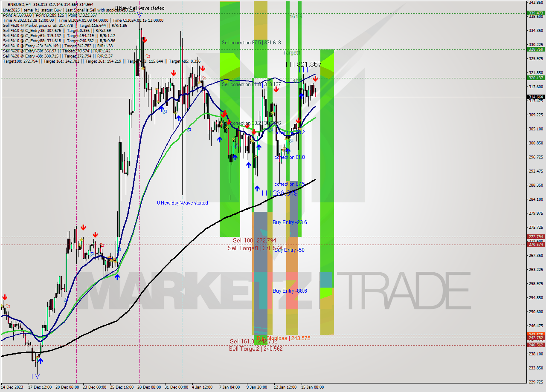Click the 233.850 price axis value

pyautogui.click(x=536, y=368)
